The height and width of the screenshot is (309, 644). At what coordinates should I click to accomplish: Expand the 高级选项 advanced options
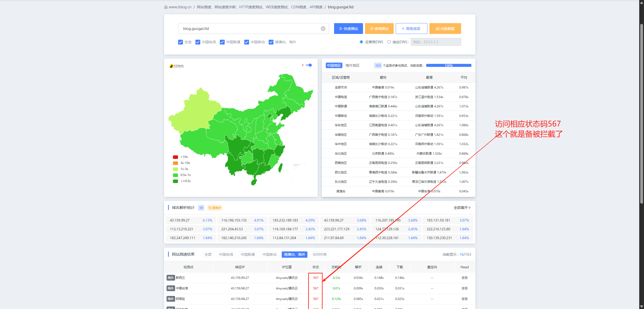(411, 29)
